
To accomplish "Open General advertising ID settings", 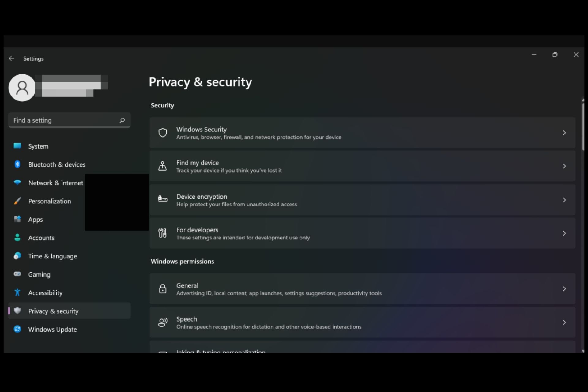I will click(x=363, y=289).
